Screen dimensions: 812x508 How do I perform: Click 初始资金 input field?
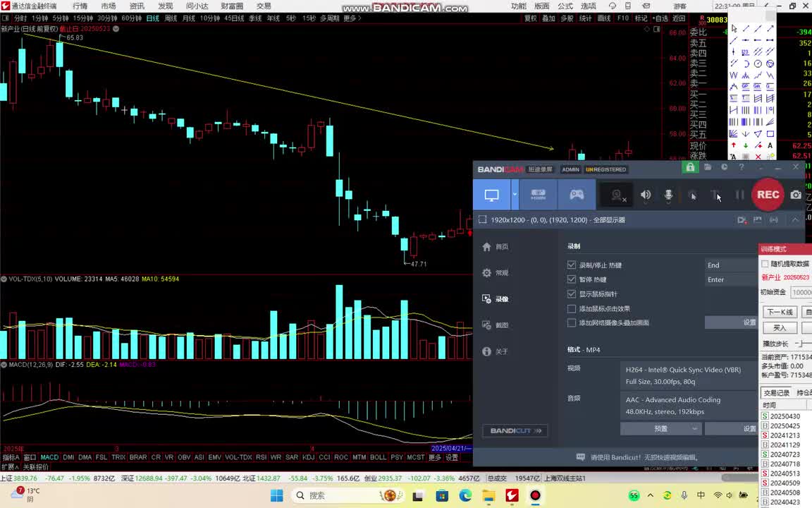(801, 292)
